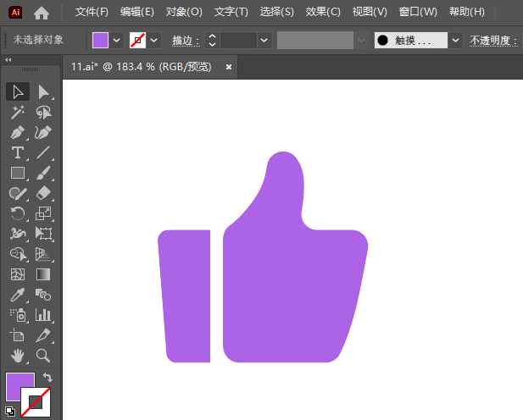Viewport: 523px width, 420px height.
Task: Select the Shaper tool
Action: point(18,193)
